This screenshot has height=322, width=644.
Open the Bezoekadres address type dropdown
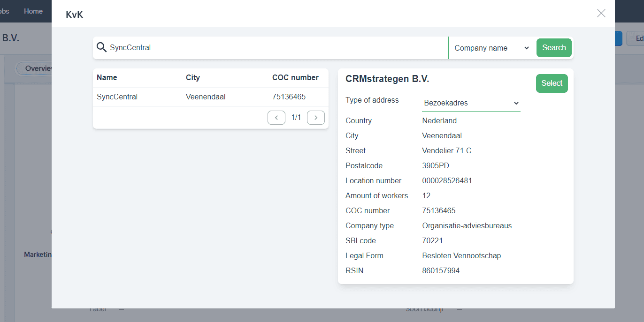(x=471, y=103)
